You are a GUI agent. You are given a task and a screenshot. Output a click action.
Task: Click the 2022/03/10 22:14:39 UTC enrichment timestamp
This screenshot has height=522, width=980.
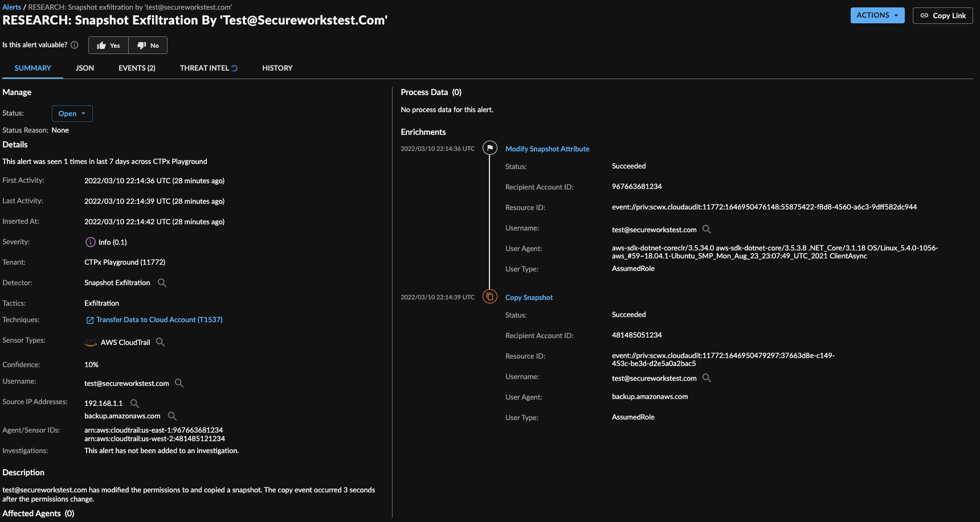point(438,297)
